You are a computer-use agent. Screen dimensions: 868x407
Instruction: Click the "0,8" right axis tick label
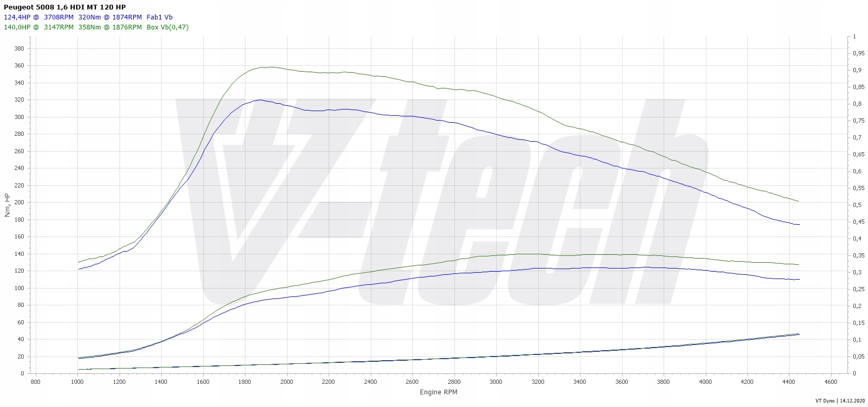coord(857,104)
